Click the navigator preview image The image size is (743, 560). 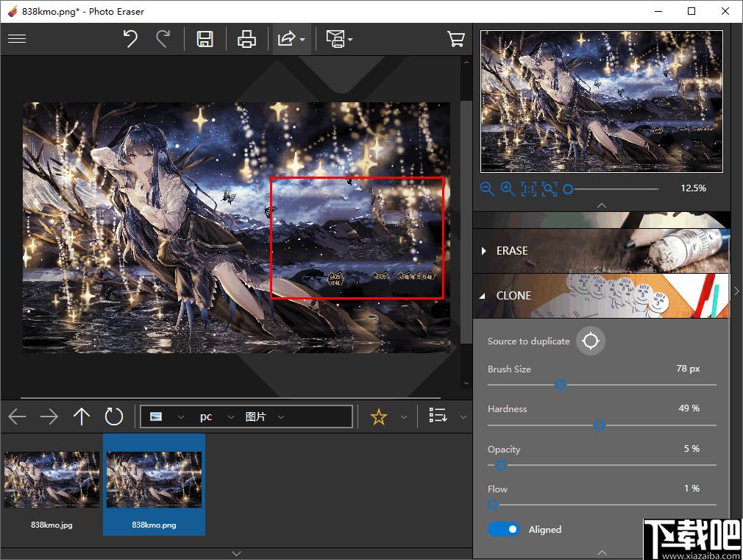click(601, 102)
